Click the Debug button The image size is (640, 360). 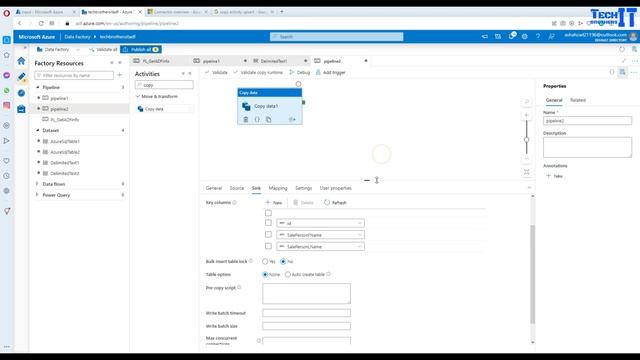(300, 72)
